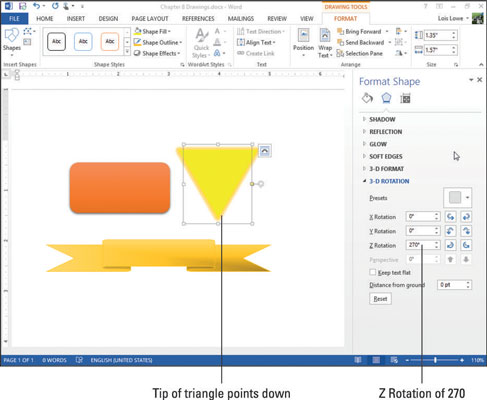
Task: Open the Shape Fill dropdown
Action: 152,32
